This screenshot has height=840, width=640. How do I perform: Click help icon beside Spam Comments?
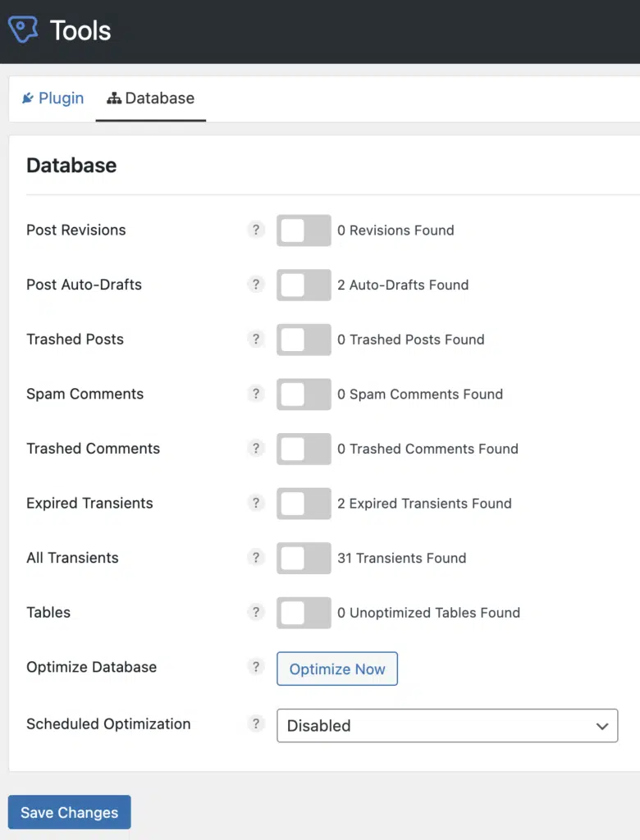[x=256, y=394]
